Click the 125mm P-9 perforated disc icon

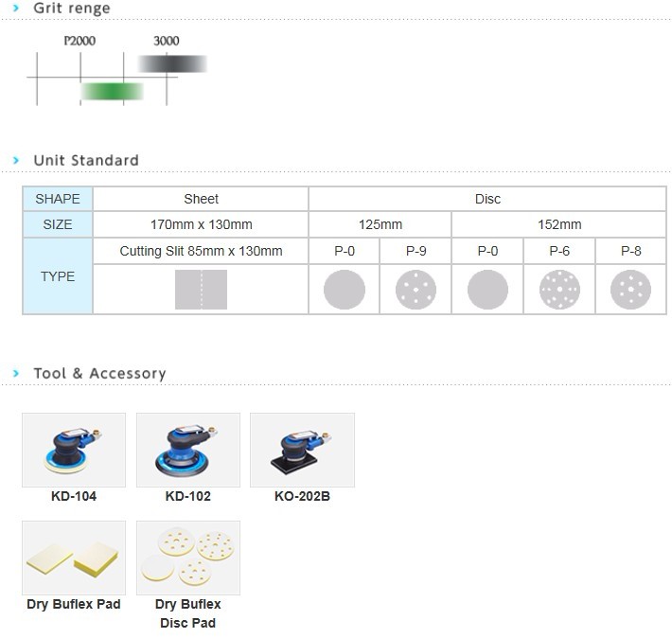[x=416, y=290]
